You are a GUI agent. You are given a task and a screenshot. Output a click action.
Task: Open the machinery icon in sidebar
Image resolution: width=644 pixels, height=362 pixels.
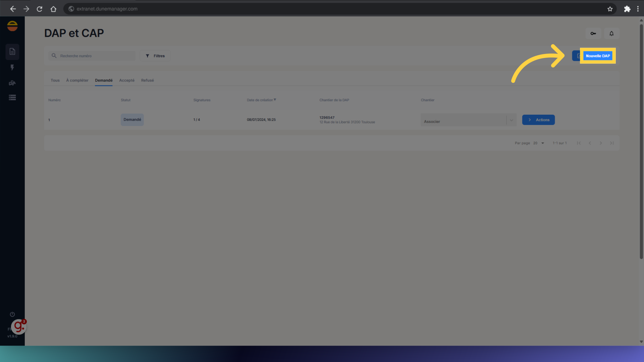pyautogui.click(x=12, y=83)
